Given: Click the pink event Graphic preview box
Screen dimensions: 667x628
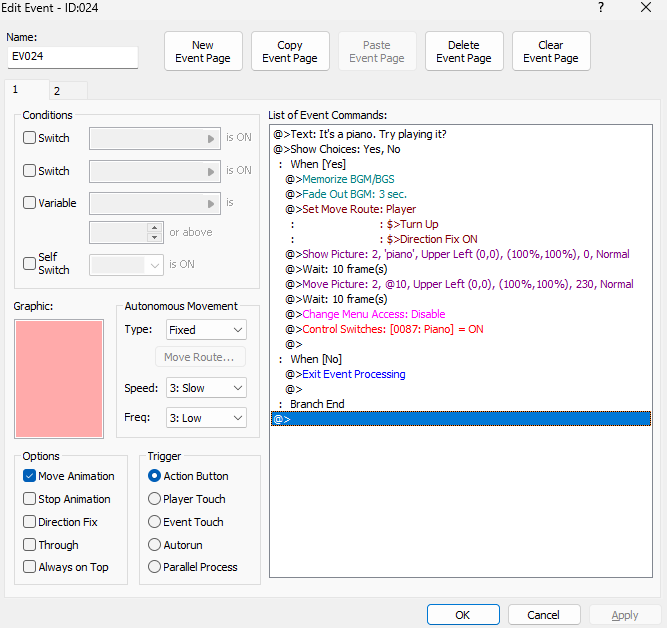Looking at the screenshot, I should 59,379.
